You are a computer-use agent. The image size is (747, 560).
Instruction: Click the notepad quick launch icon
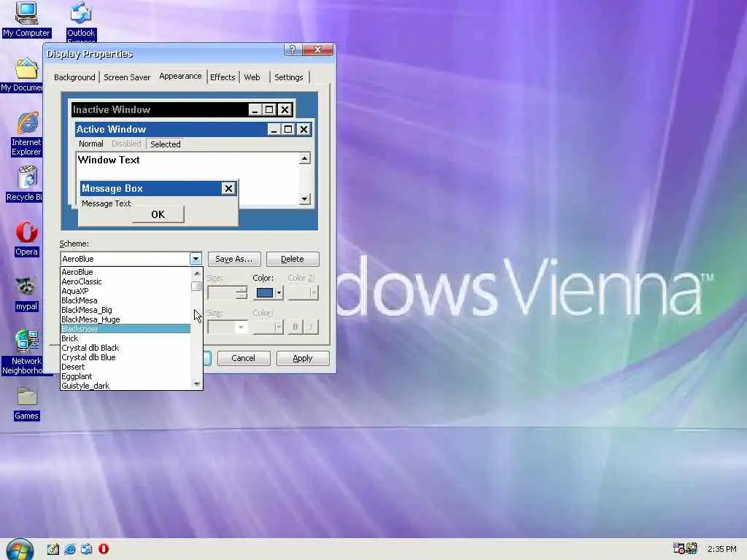[53, 549]
